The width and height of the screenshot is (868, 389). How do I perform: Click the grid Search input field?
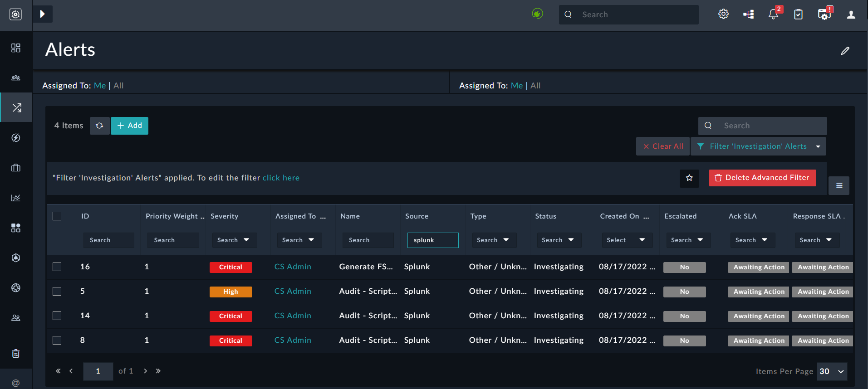click(x=762, y=126)
